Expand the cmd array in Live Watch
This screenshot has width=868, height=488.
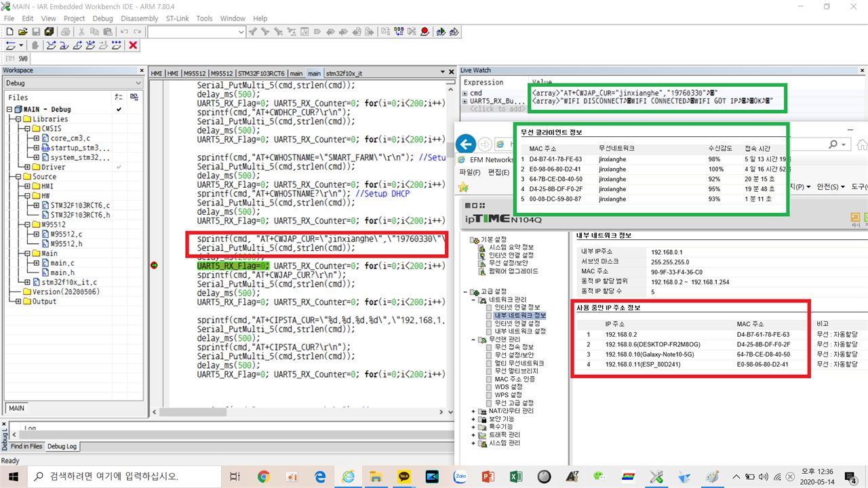465,93
